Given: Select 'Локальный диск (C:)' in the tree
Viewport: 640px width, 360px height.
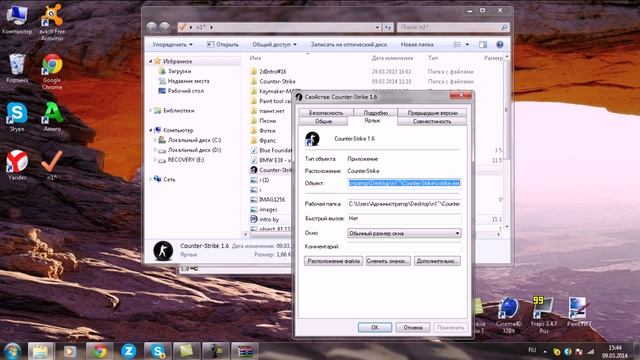Looking at the screenshot, I should click(194, 140).
